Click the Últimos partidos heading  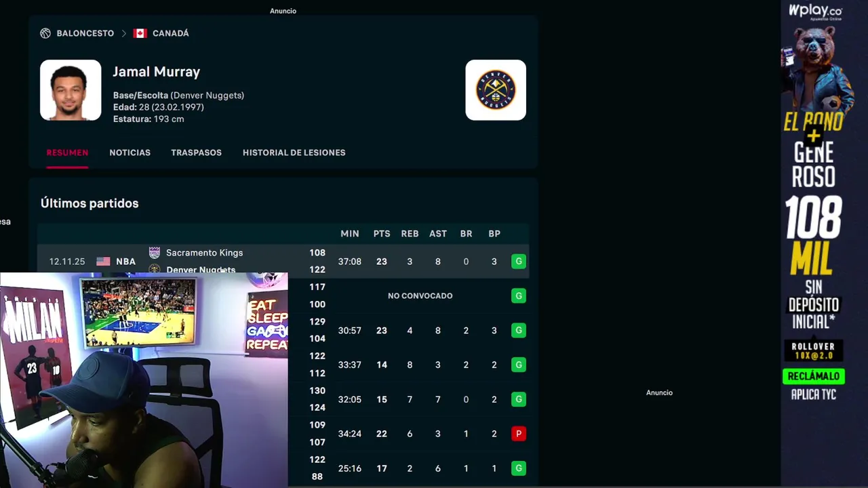(90, 203)
